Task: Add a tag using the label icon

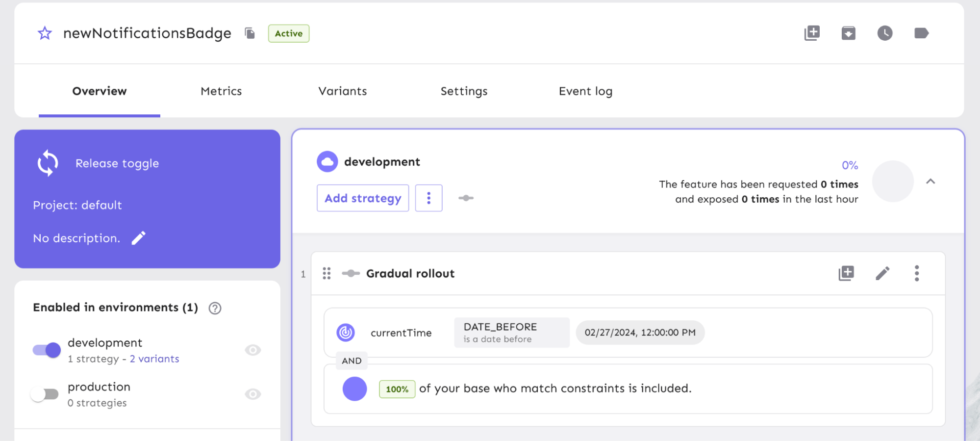Action: click(921, 33)
